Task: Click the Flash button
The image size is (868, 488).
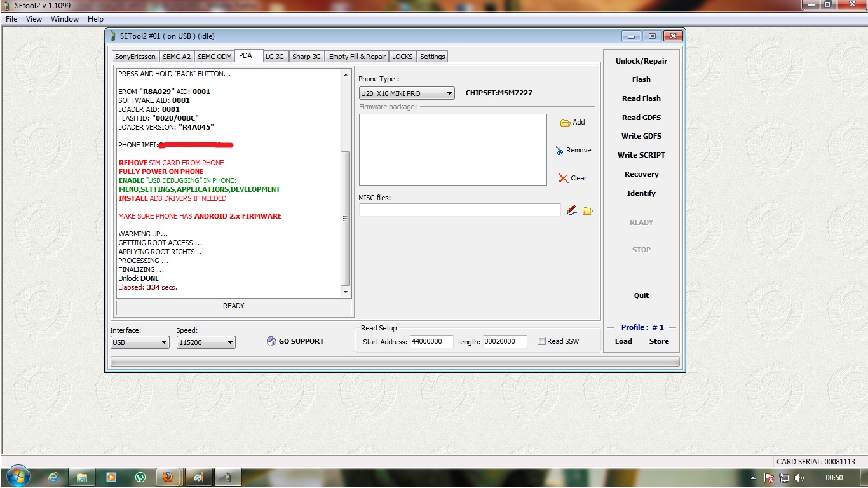Action: [x=641, y=79]
